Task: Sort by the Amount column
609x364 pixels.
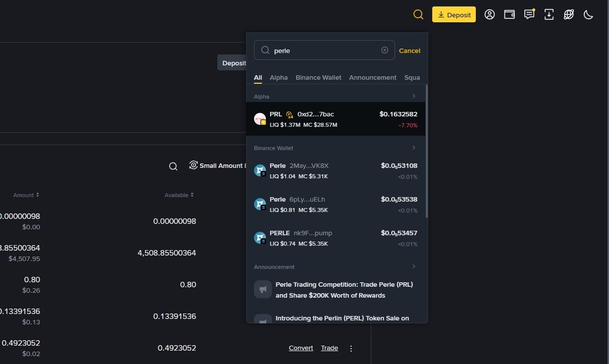Action: click(x=26, y=195)
